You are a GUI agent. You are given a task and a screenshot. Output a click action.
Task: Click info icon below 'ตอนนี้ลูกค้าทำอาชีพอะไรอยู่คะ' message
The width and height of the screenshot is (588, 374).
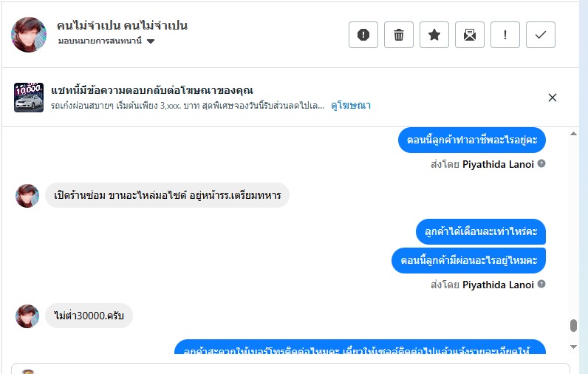click(541, 163)
